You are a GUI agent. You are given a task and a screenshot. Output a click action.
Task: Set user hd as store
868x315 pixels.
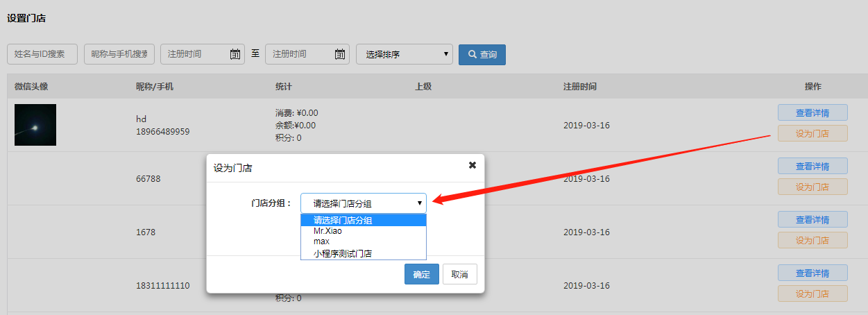pos(812,133)
